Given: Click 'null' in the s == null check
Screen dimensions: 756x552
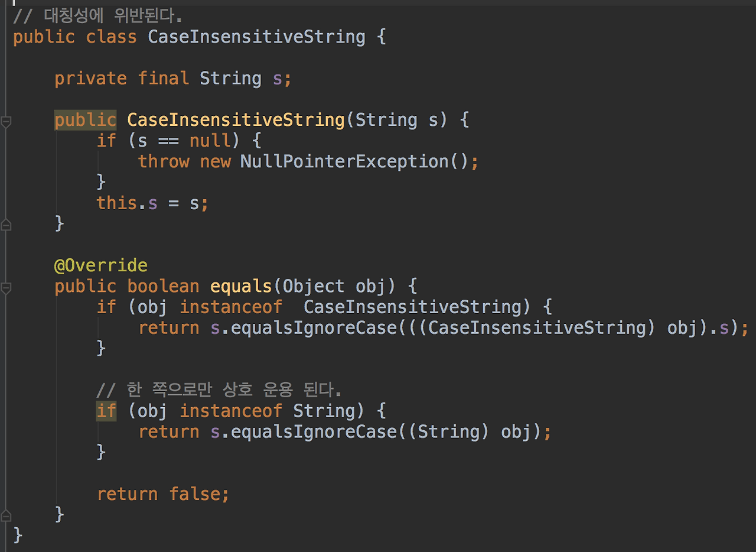Looking at the screenshot, I should [x=210, y=141].
